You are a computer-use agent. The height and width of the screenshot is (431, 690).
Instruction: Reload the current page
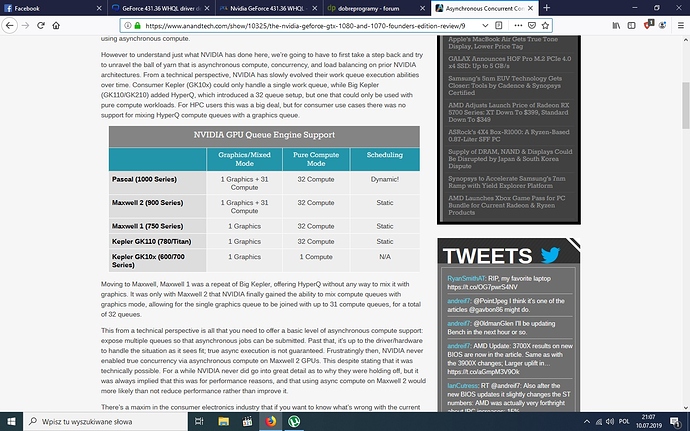(x=41, y=26)
